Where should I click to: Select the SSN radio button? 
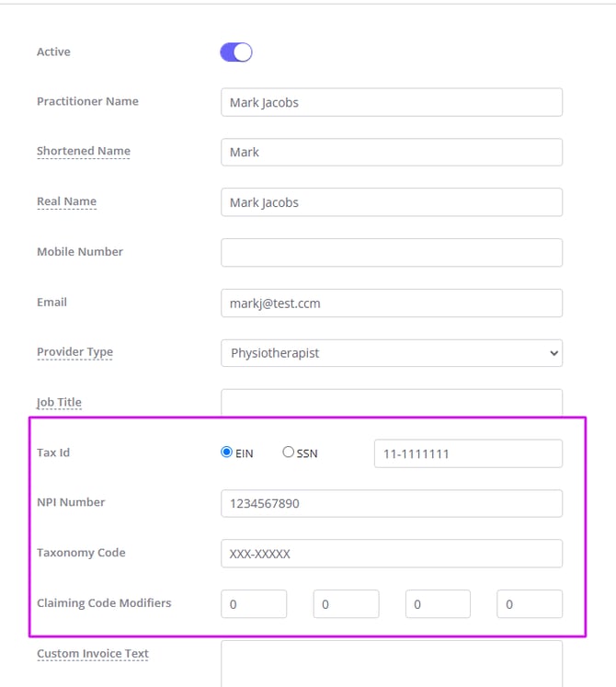pos(289,452)
